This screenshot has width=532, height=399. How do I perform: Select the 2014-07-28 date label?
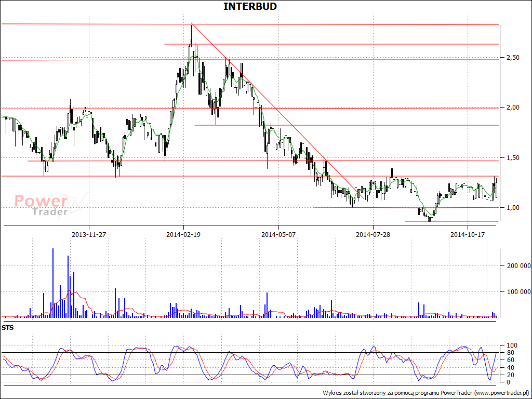click(373, 234)
